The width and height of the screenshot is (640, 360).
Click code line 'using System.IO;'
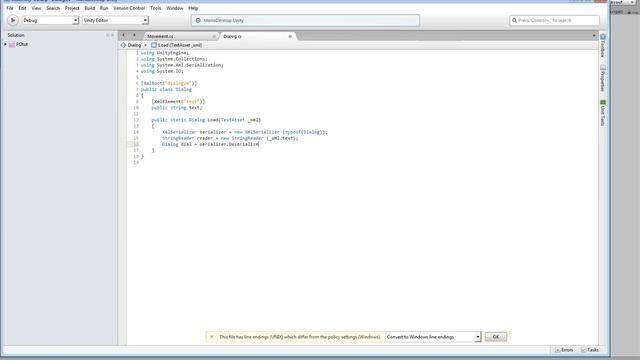click(162, 71)
